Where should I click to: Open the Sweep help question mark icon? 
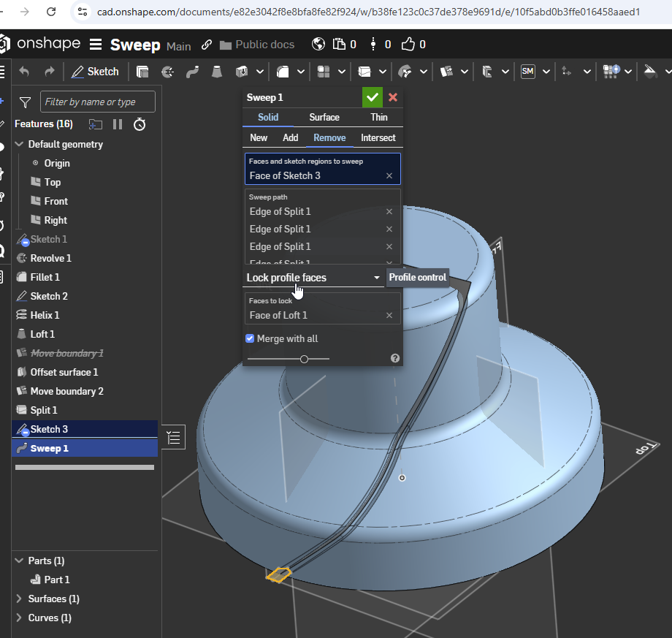pyautogui.click(x=395, y=358)
